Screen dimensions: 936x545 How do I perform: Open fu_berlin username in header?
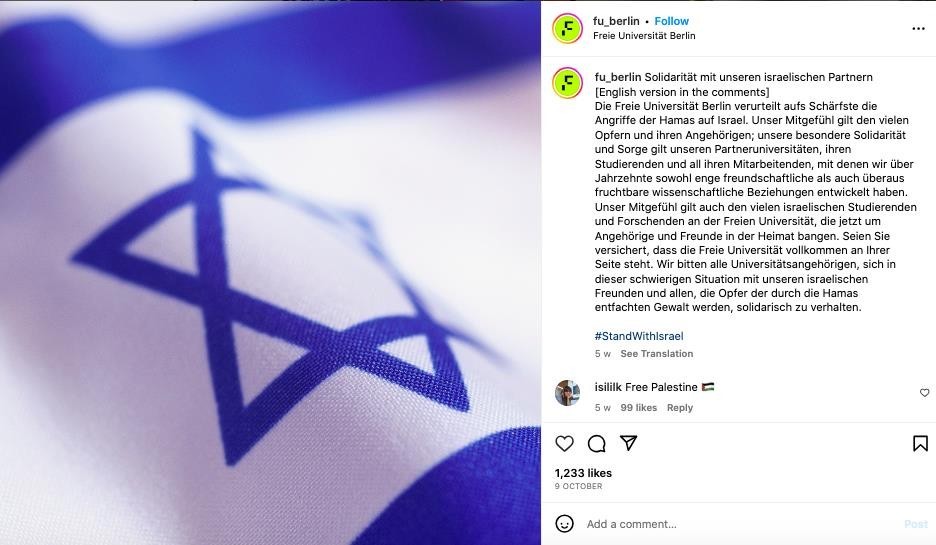click(616, 21)
